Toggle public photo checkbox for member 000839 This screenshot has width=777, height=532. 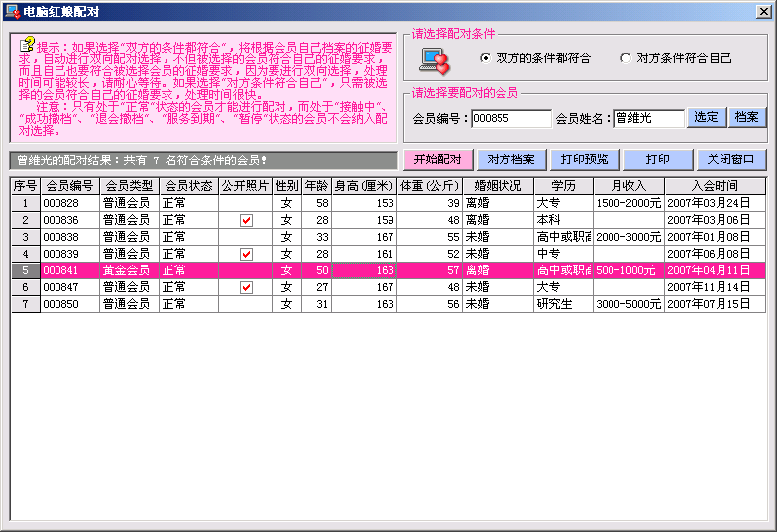[246, 254]
